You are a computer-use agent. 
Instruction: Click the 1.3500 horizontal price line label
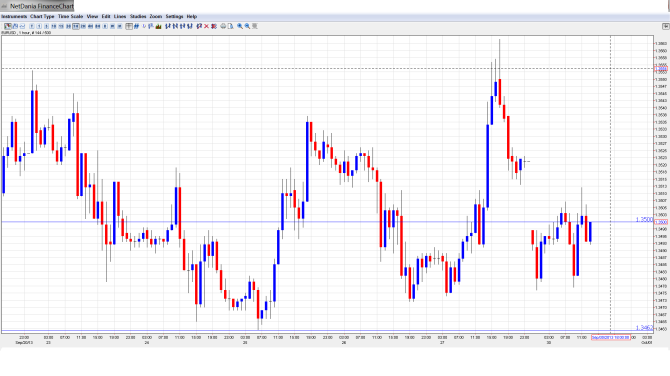[x=644, y=220]
